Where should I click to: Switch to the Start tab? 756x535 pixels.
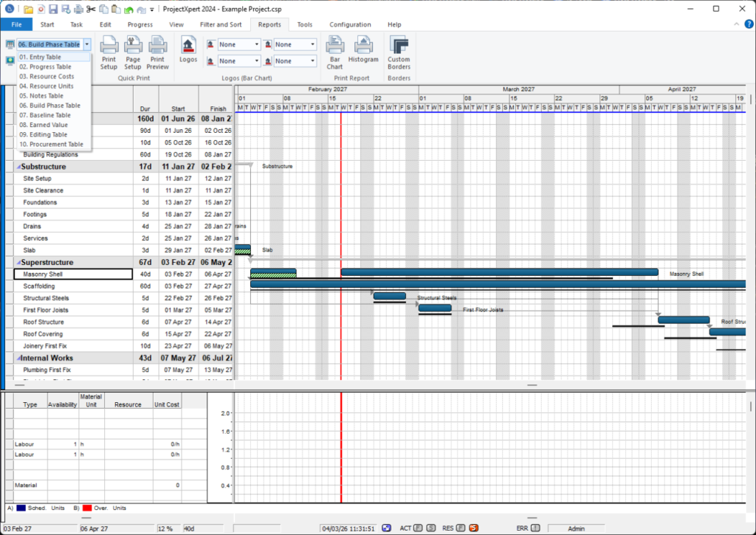(x=47, y=24)
